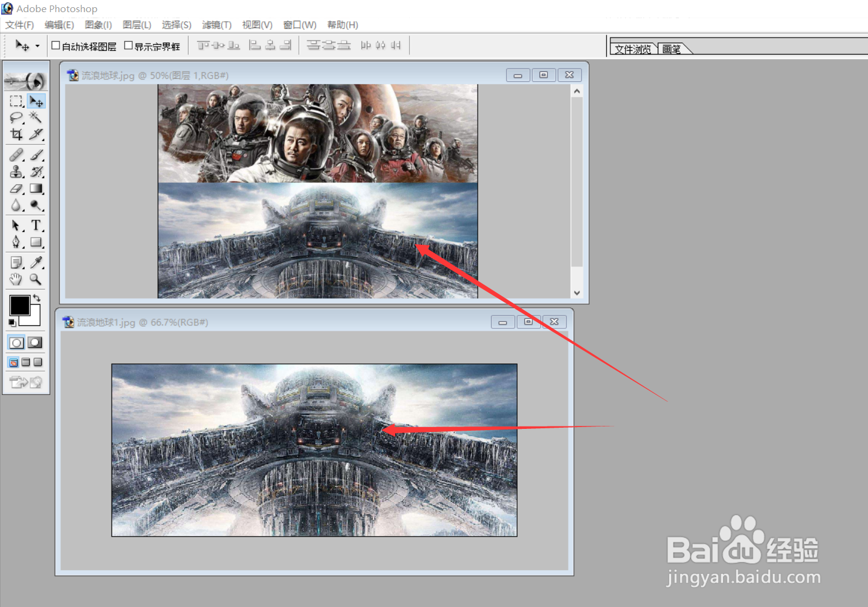Image resolution: width=868 pixels, height=607 pixels.
Task: Select the Path Selection arrow tool
Action: [x=16, y=225]
